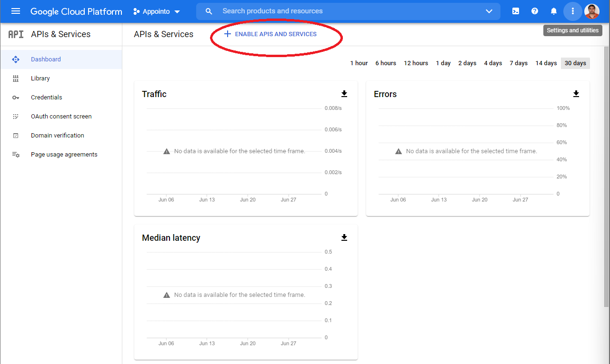
Task: Select the 7 days time range
Action: tap(519, 63)
